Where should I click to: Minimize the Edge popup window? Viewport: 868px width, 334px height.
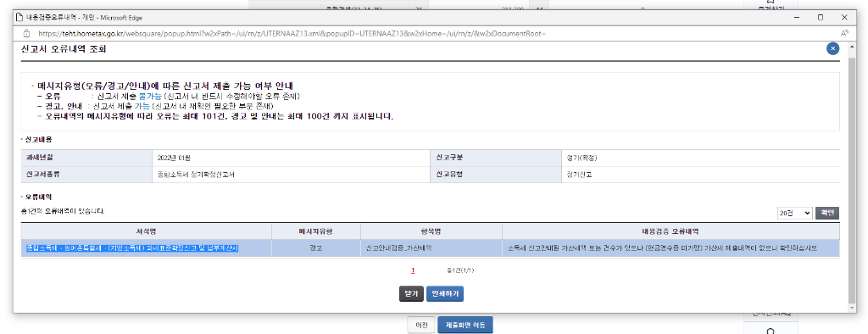click(x=796, y=17)
